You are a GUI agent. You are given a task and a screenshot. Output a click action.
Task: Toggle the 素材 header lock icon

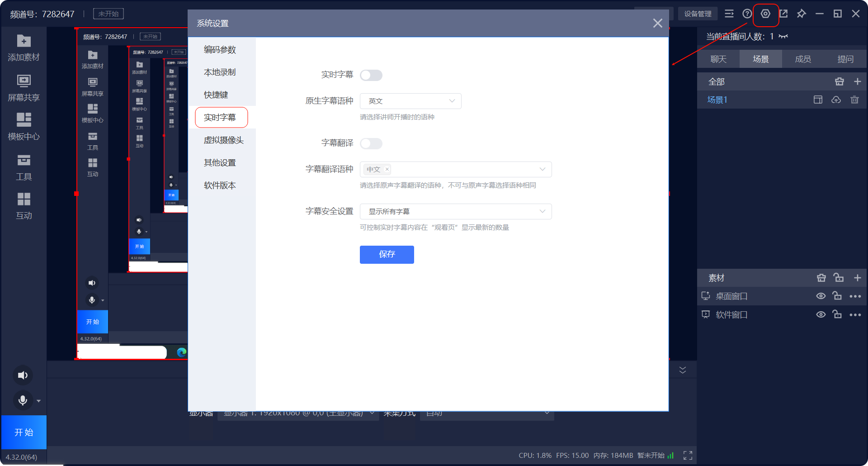pyautogui.click(x=839, y=277)
